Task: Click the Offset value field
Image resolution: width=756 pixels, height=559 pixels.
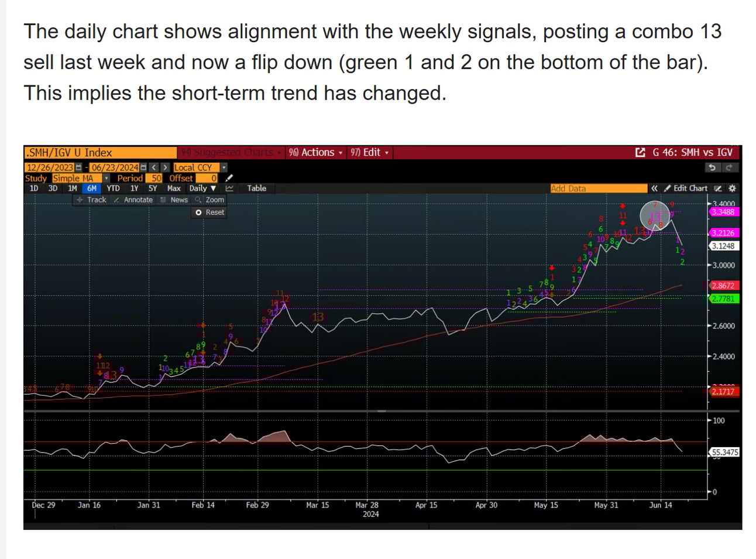Action: click(207, 178)
